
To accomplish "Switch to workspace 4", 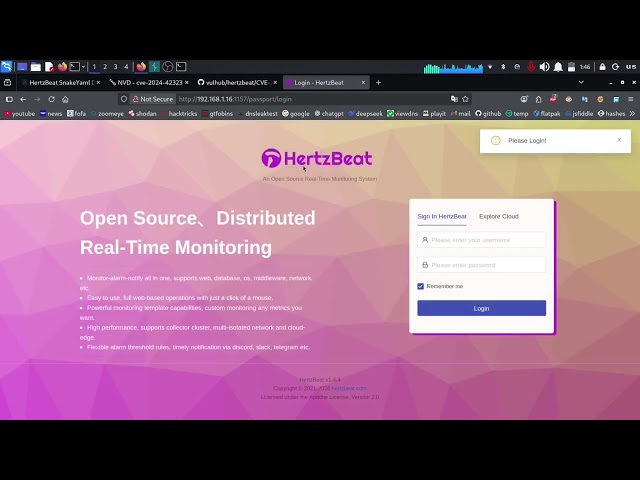I will point(126,67).
